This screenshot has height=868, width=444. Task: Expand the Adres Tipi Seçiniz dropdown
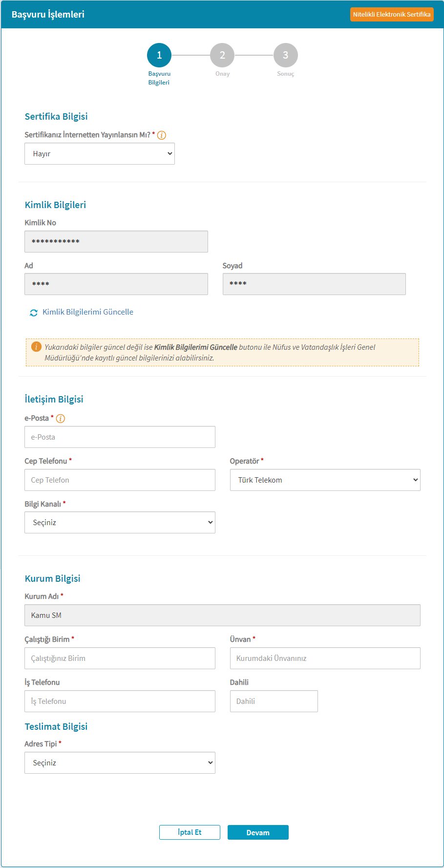point(120,762)
